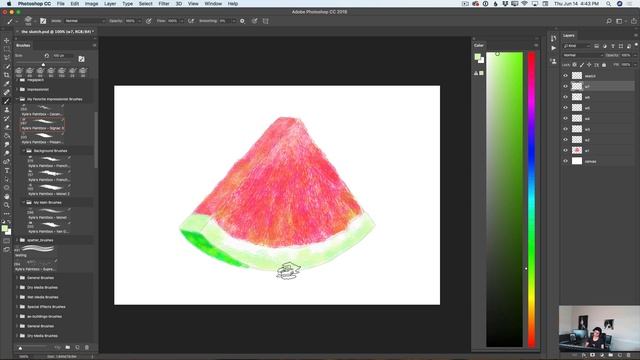This screenshot has height=360, width=640.
Task: Open Edit Toolbar three-dots icon
Action: [7, 213]
